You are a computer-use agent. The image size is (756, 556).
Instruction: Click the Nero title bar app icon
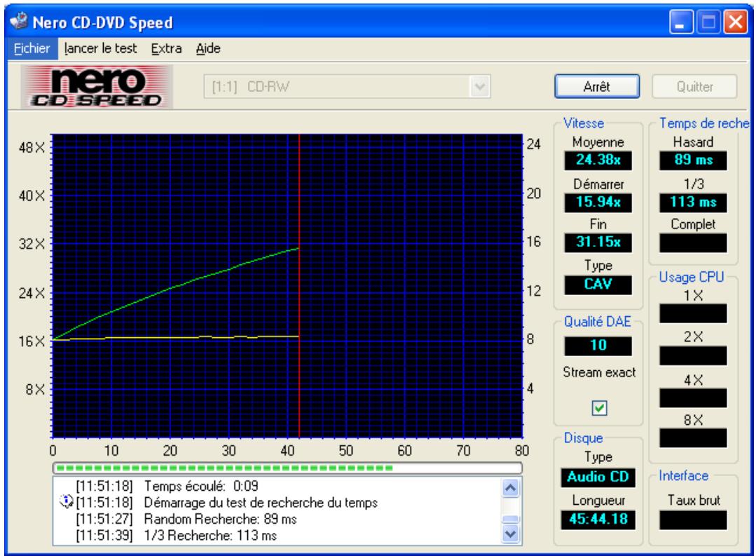tap(19, 21)
